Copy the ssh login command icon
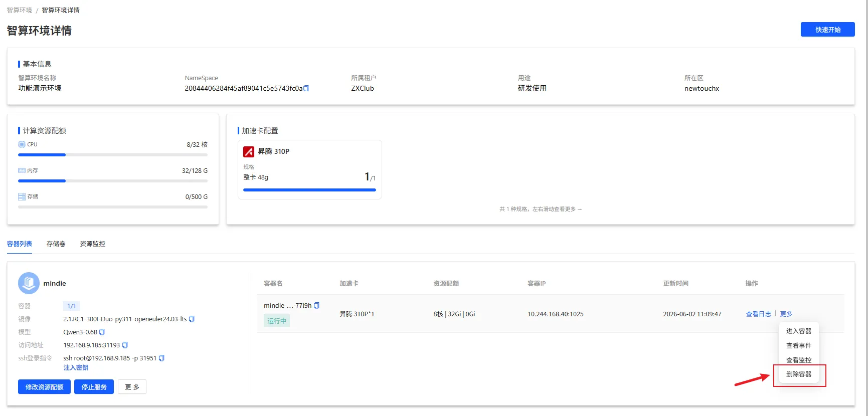868x416 pixels. [x=161, y=358]
